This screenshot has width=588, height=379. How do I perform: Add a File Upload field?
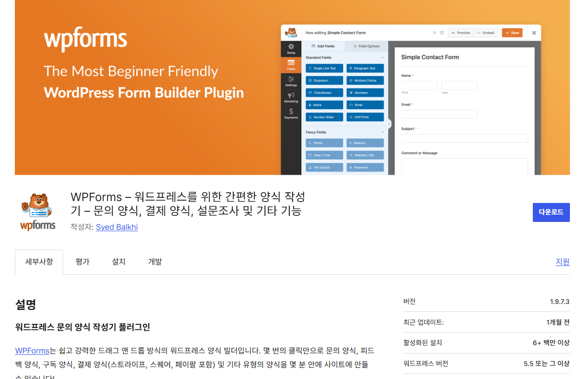325,167
